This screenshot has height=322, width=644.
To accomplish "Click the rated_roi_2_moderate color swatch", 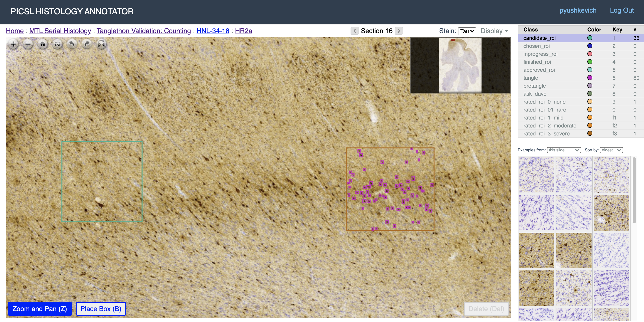I will click(590, 126).
